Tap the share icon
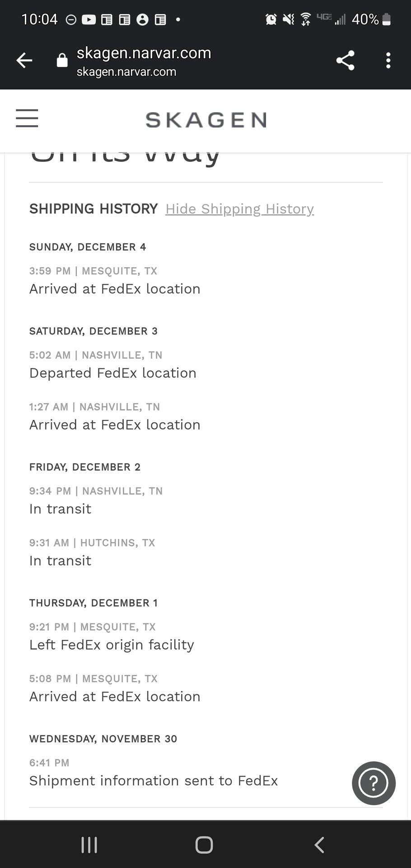This screenshot has height=868, width=411. [346, 61]
